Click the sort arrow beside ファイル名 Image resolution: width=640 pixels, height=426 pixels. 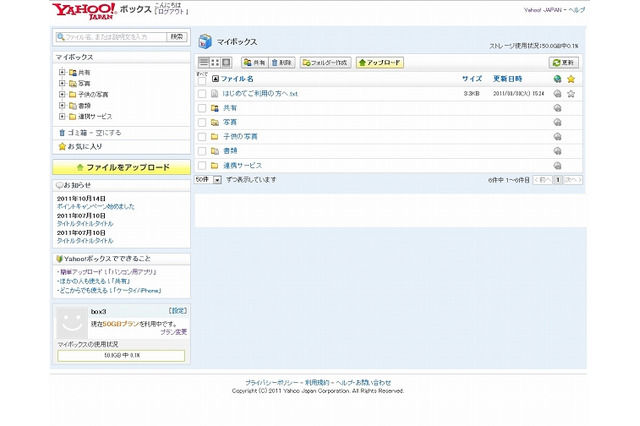pyautogui.click(x=216, y=79)
